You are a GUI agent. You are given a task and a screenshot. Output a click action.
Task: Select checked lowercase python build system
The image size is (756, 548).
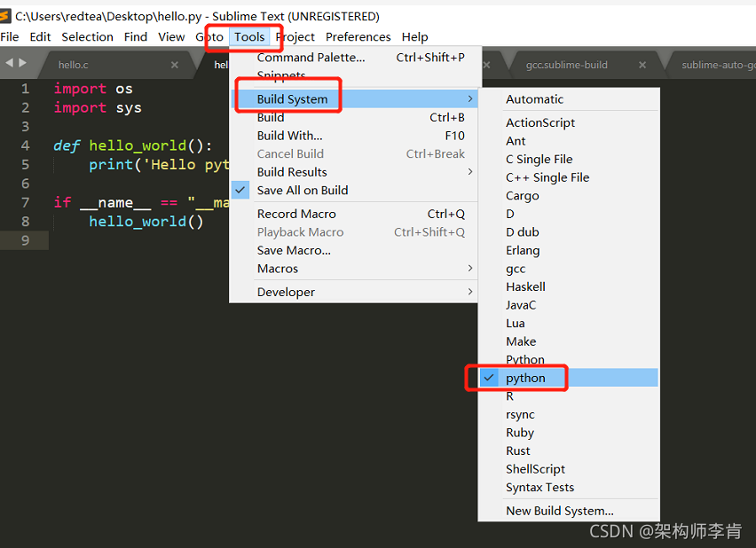(x=569, y=378)
